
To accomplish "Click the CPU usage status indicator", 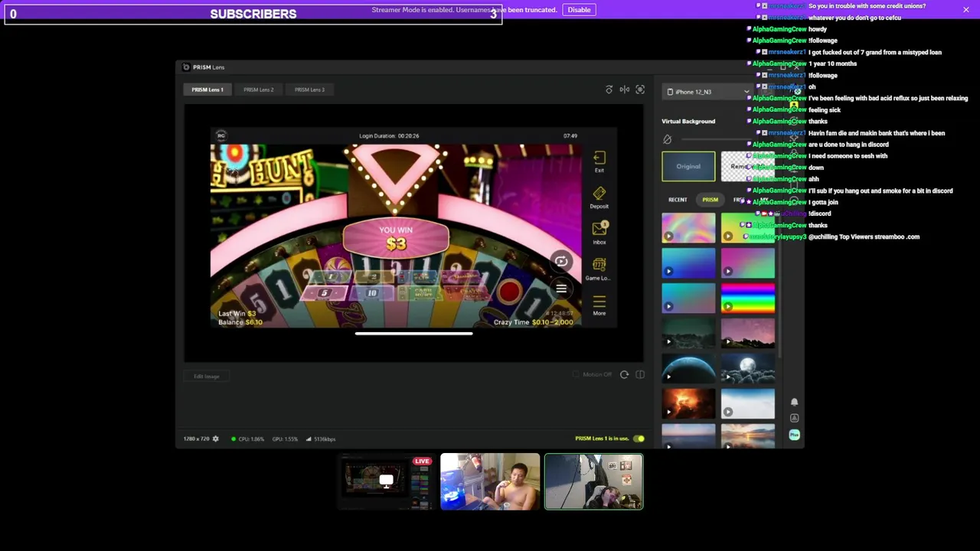I will click(x=249, y=439).
